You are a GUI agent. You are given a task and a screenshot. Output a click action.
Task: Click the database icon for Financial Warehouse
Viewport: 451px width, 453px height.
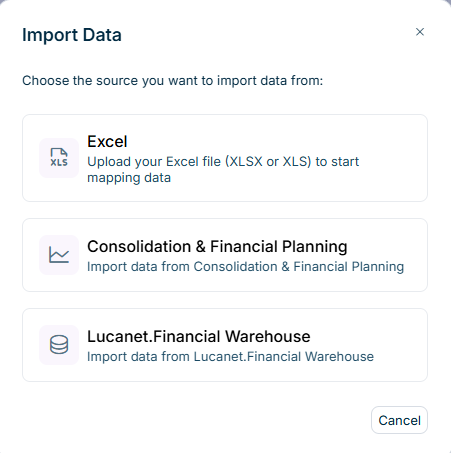point(59,345)
